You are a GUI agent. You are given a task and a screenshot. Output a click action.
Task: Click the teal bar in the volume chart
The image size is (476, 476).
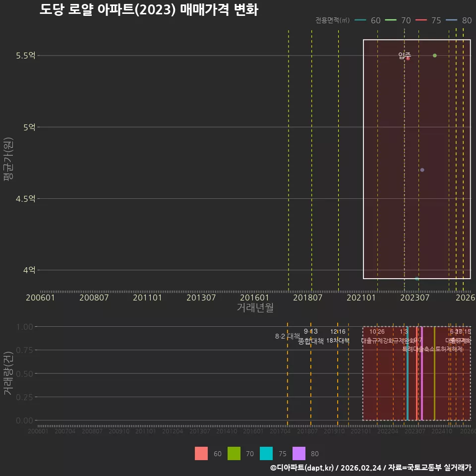(x=408, y=373)
